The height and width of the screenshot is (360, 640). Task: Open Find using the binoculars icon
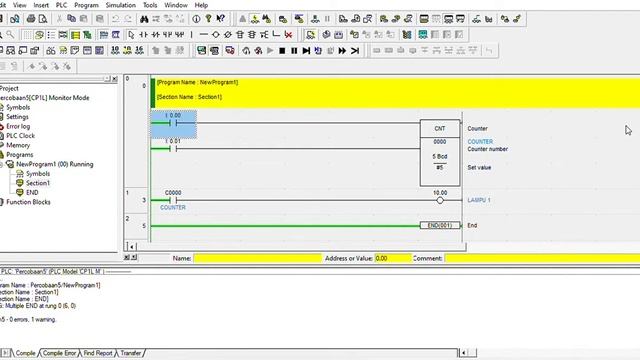(x=144, y=19)
